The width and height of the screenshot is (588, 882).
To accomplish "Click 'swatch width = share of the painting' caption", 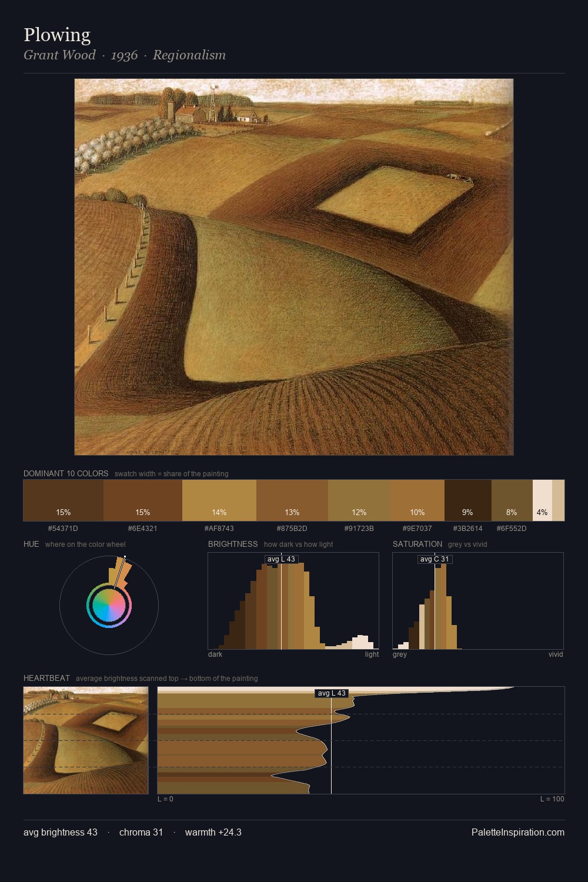I will (x=172, y=474).
